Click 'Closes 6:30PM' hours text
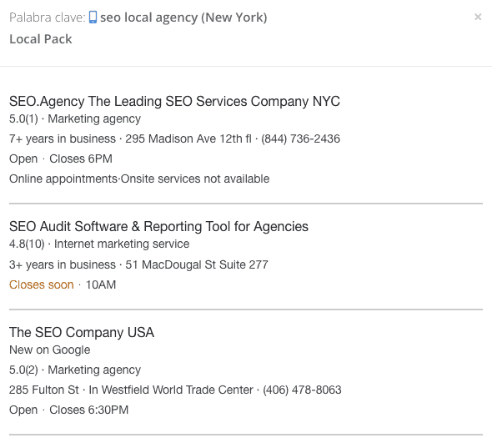The height and width of the screenshot is (448, 492). tap(88, 410)
